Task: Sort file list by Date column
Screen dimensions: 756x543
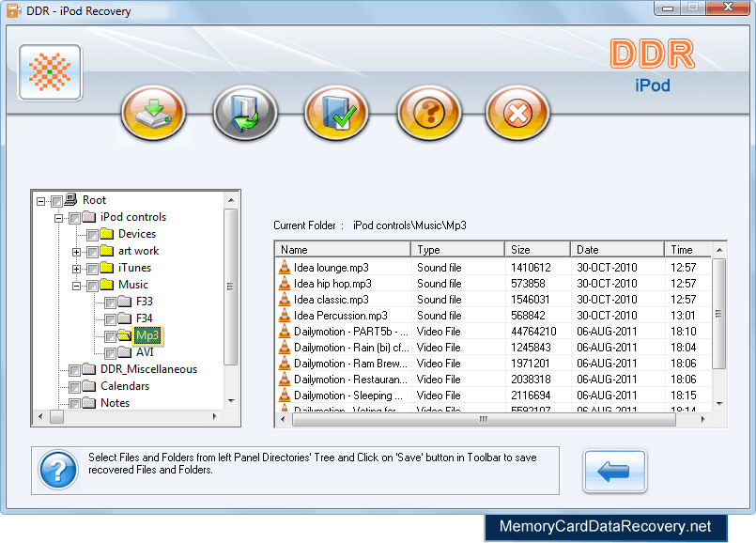Action: [x=617, y=249]
